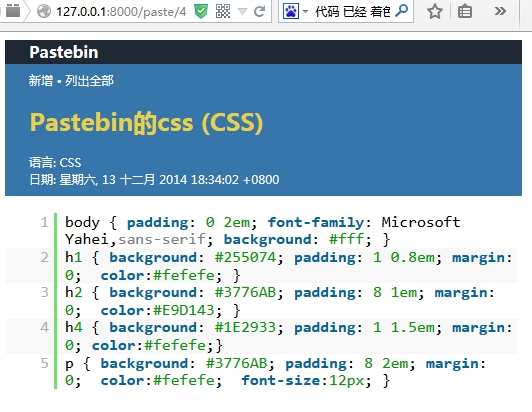532x412 pixels.
Task: Click line number 3 in the code
Action: pyautogui.click(x=44, y=292)
